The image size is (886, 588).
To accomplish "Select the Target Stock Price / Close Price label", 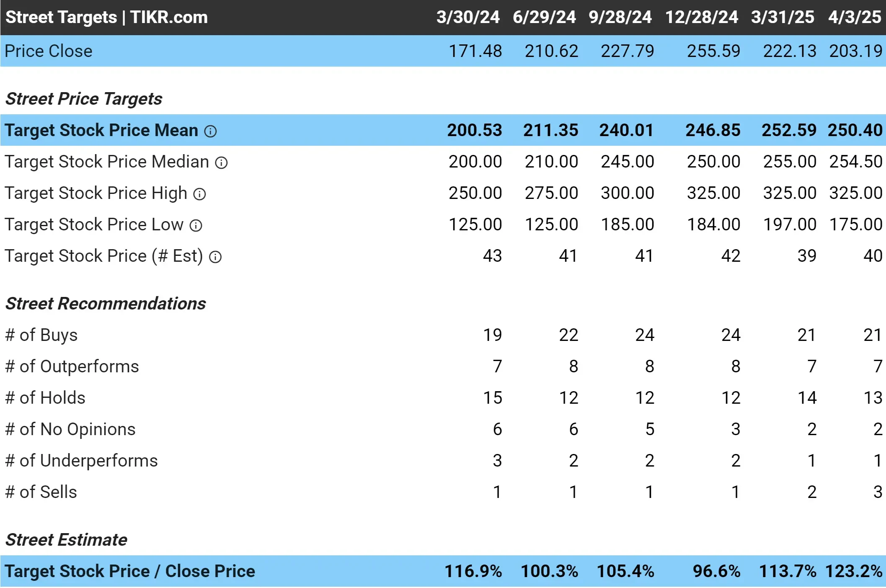I will pos(130,571).
